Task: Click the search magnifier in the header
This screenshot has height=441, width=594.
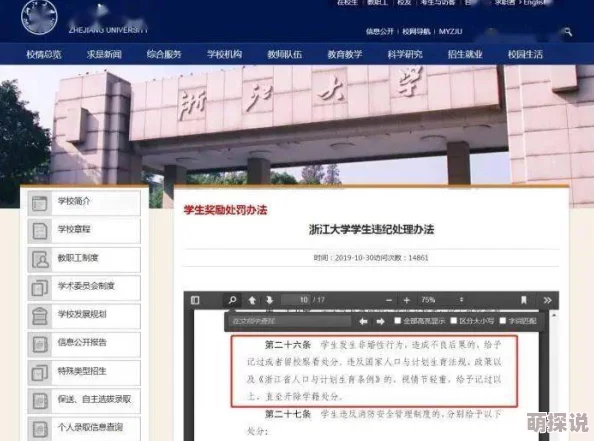Action: 567,32
